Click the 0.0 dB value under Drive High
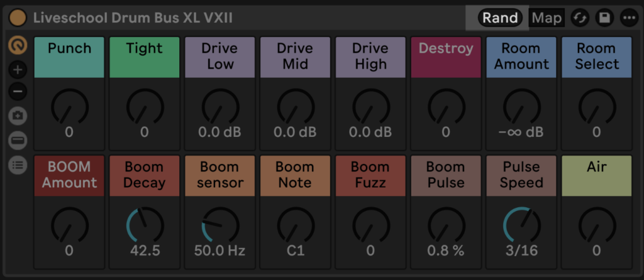The width and height of the screenshot is (644, 280). [x=371, y=132]
